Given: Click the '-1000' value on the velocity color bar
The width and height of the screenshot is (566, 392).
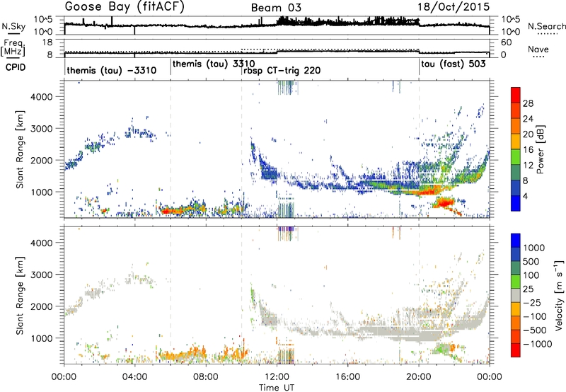Looking at the screenshot, I should (537, 344).
